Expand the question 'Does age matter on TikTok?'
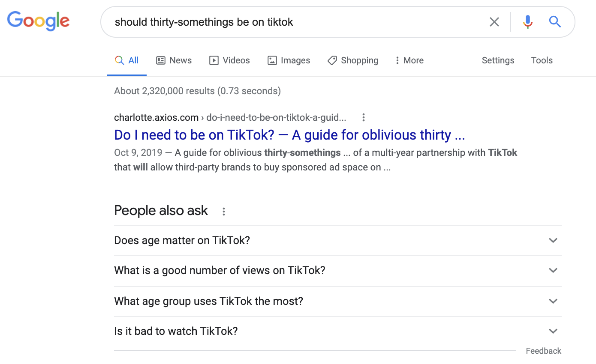596x364 pixels. pos(553,240)
